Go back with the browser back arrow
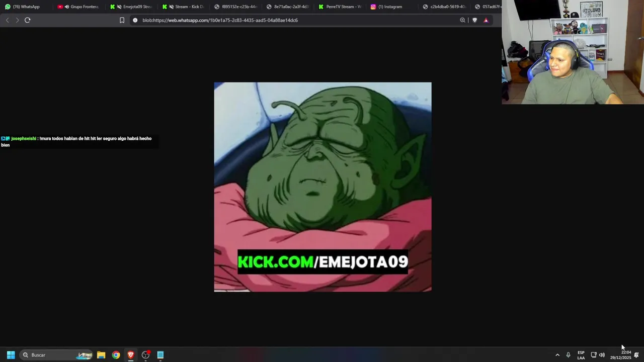The image size is (644, 362). coord(7,20)
